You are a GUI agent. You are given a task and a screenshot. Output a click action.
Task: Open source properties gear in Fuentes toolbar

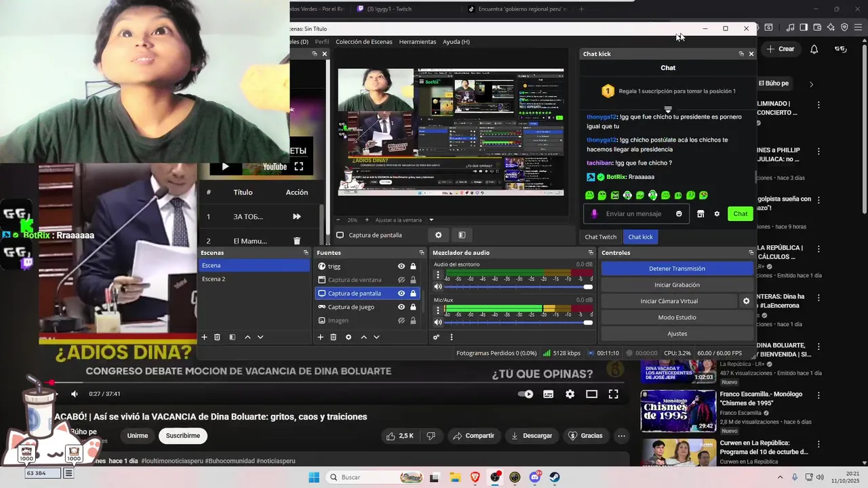pyautogui.click(x=349, y=337)
